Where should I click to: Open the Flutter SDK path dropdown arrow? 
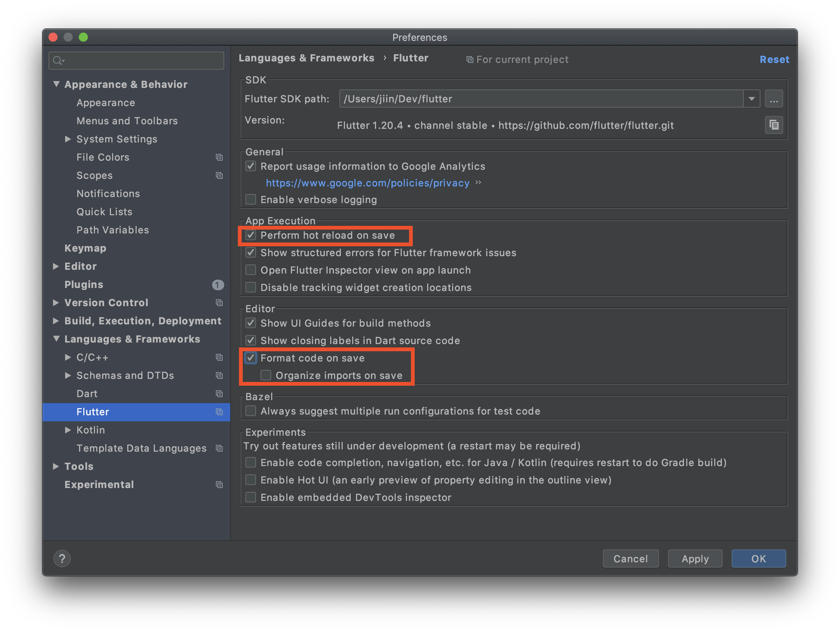point(751,99)
